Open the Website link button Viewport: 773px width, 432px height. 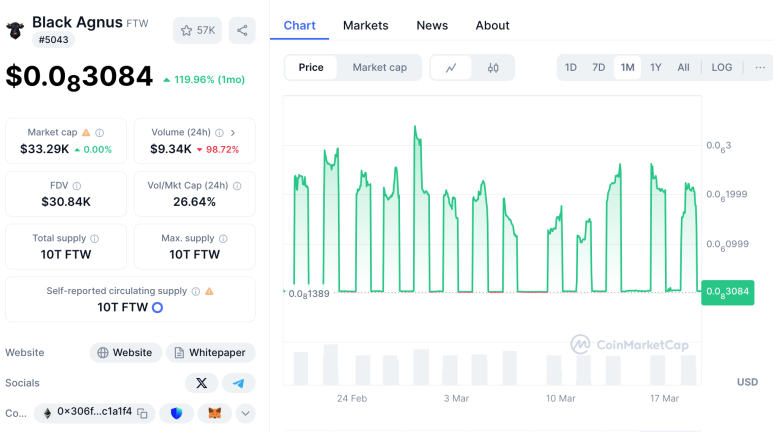click(126, 353)
